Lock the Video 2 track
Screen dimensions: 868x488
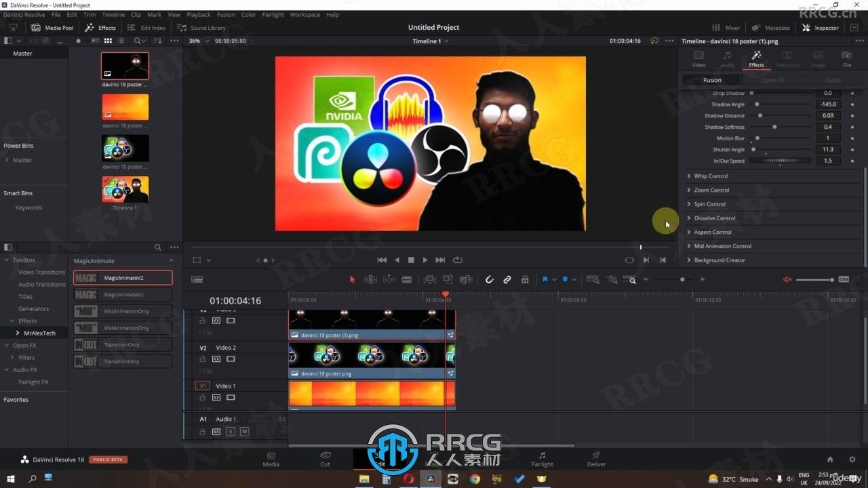202,359
